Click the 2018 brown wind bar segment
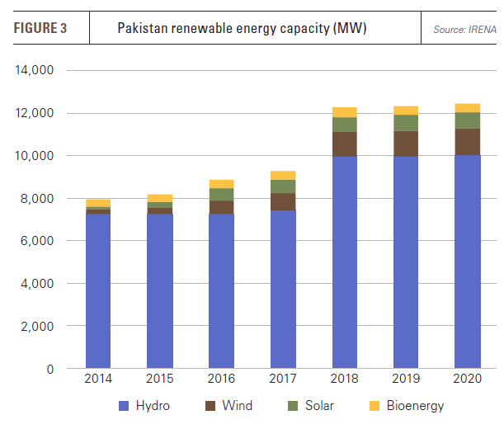Screen dimensions: 504x429 (344, 144)
